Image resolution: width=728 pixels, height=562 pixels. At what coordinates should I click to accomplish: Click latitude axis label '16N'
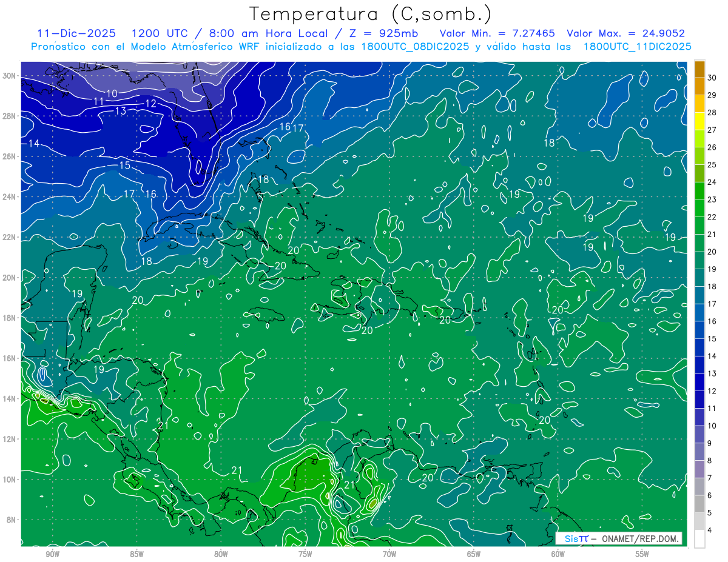pyautogui.click(x=10, y=358)
